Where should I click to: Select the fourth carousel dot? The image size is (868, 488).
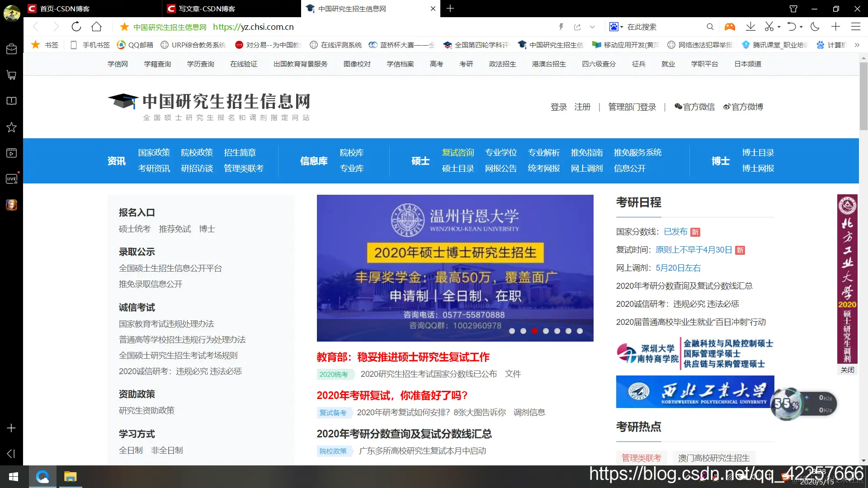click(x=546, y=331)
